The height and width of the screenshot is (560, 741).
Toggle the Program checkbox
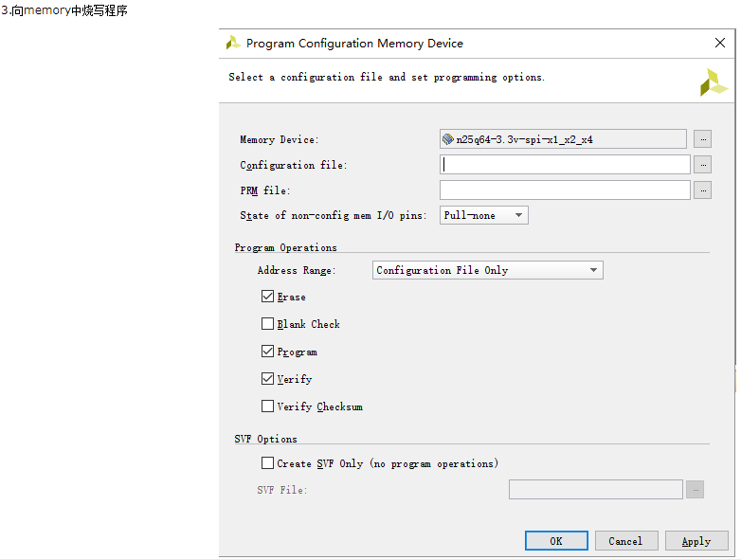(x=267, y=352)
